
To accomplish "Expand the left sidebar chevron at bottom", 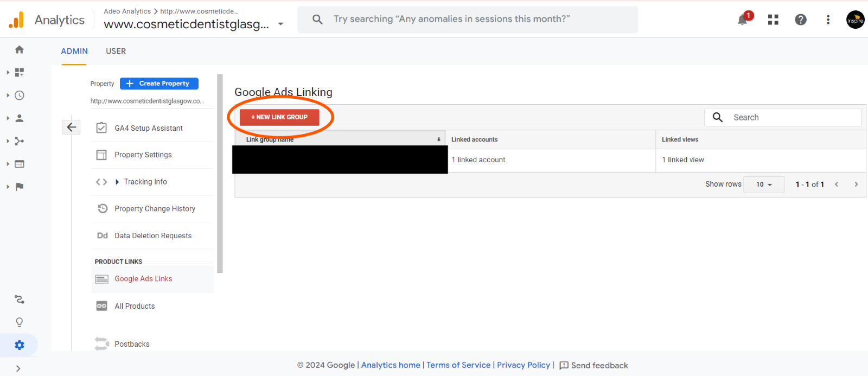I will pos(18,368).
